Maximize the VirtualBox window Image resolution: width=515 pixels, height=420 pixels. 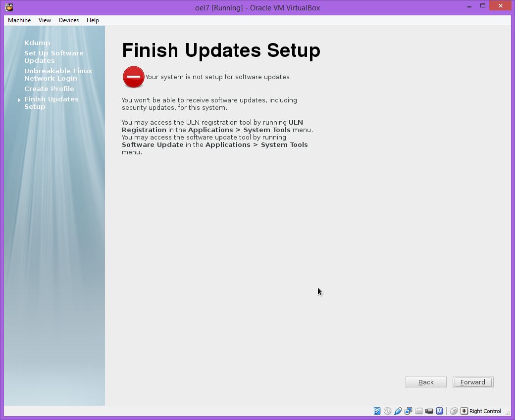pos(483,5)
